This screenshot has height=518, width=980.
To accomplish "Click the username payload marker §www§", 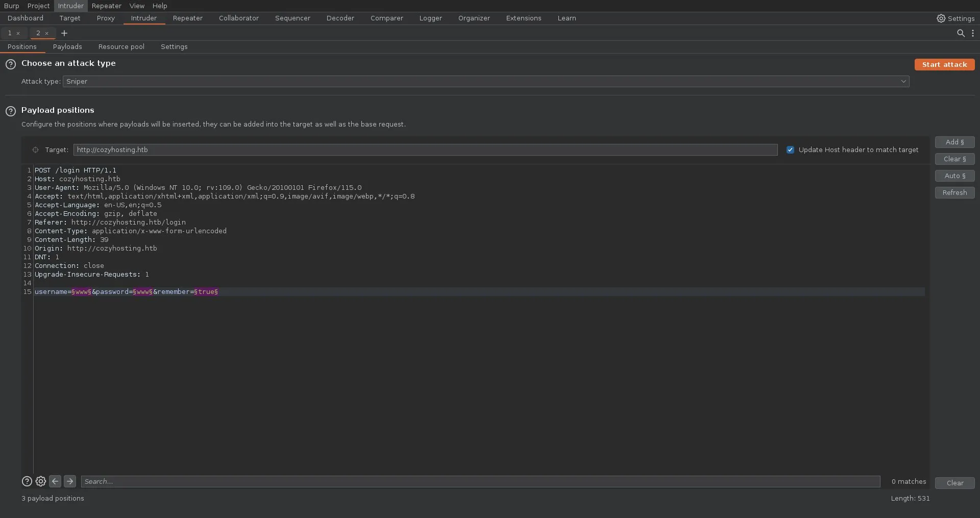I will (82, 292).
